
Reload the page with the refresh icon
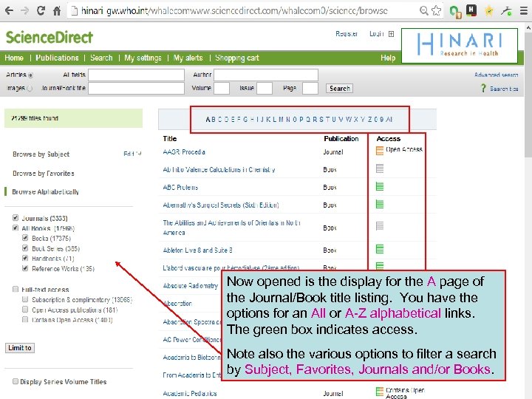pyautogui.click(x=41, y=10)
